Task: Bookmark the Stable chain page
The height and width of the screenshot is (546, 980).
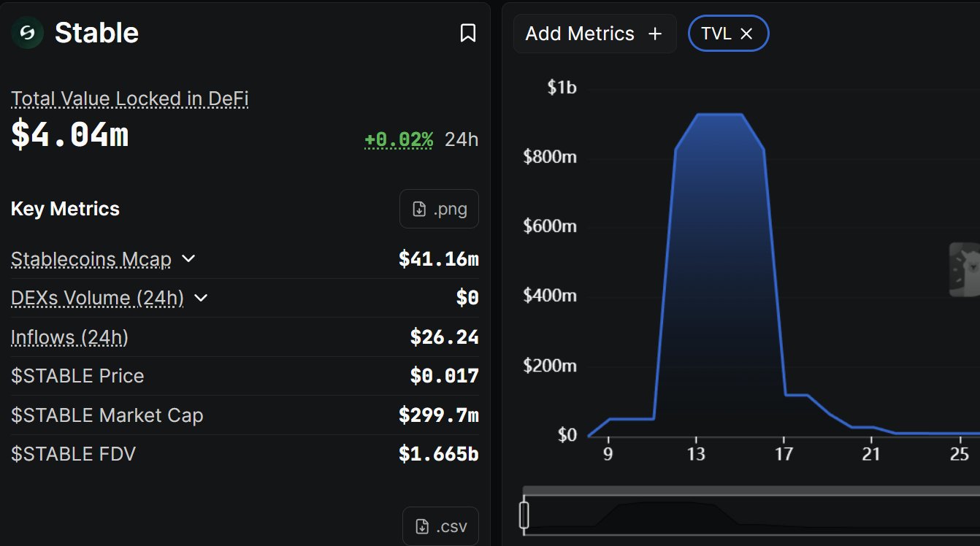Action: click(x=468, y=33)
